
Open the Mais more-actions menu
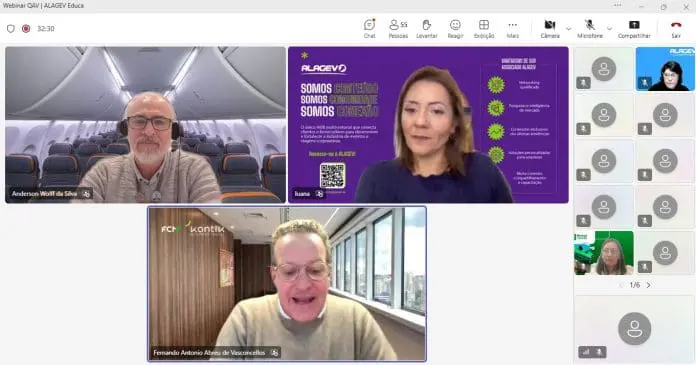[513, 29]
